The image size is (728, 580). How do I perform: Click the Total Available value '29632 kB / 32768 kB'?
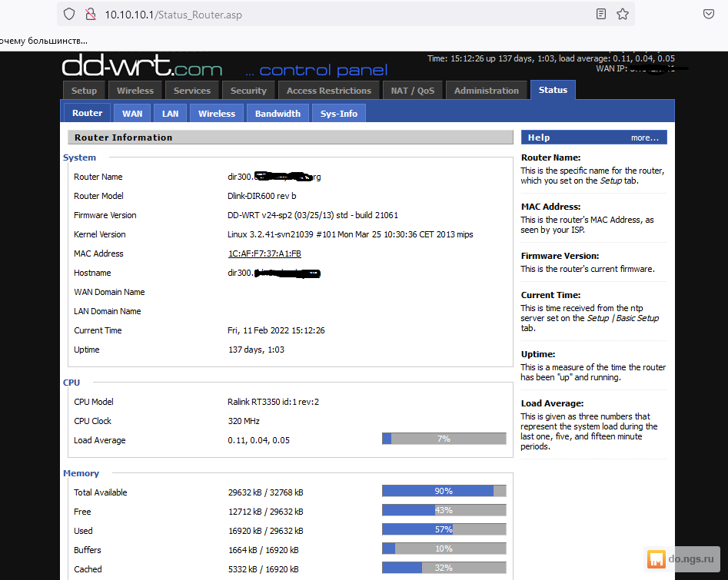265,492
